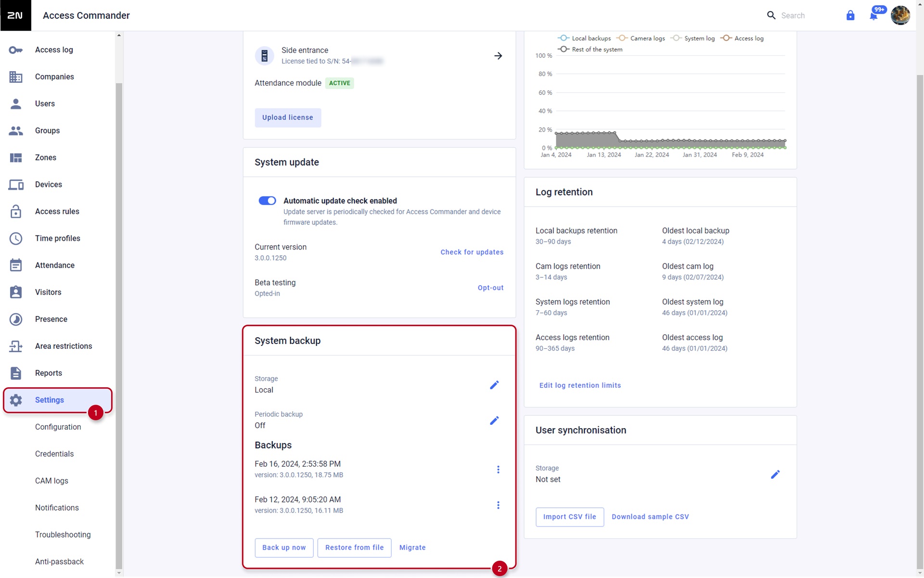The height and width of the screenshot is (578, 924).
Task: Click the Users person icon
Action: 16,104
